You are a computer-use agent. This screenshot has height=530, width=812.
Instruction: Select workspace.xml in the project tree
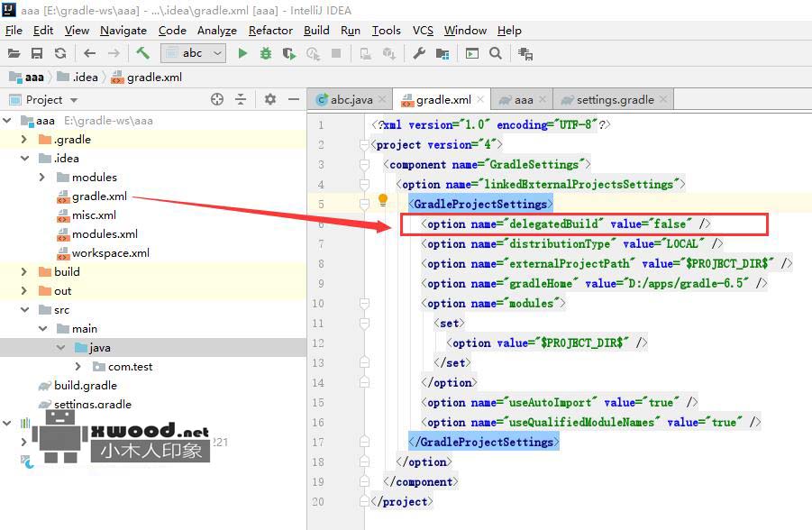[110, 252]
